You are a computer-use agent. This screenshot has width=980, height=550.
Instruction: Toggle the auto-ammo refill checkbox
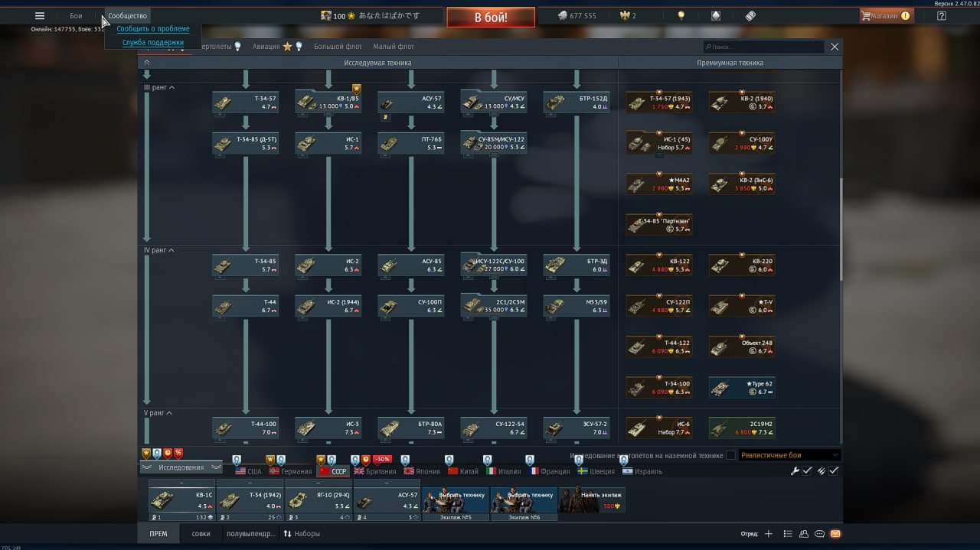tap(834, 471)
